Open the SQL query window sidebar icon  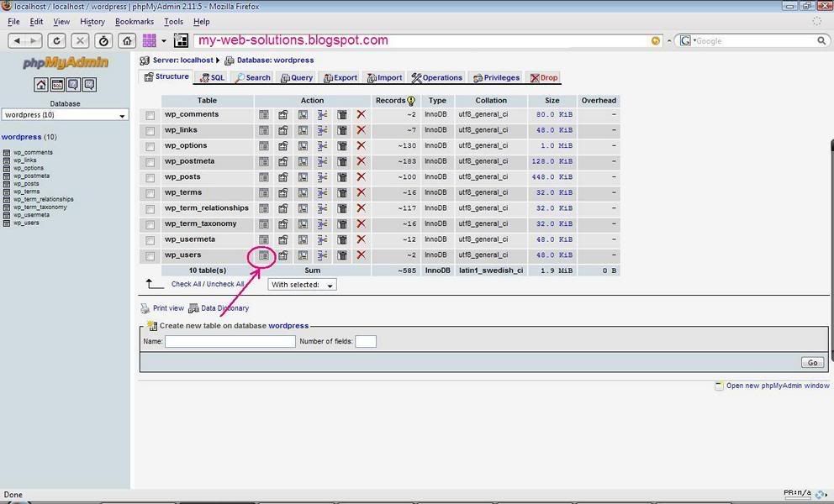point(57,85)
